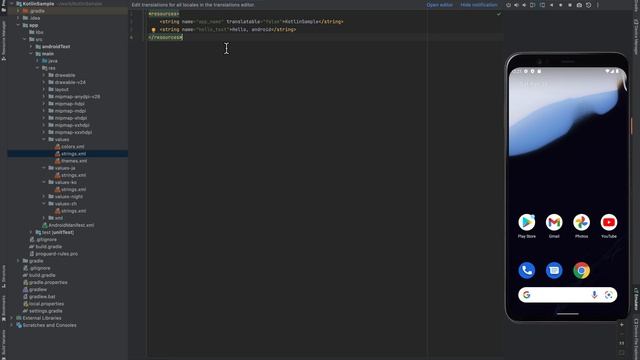This screenshot has width=640, height=360.
Task: Open the Resource Manager side tool window
Action: (x=4, y=41)
